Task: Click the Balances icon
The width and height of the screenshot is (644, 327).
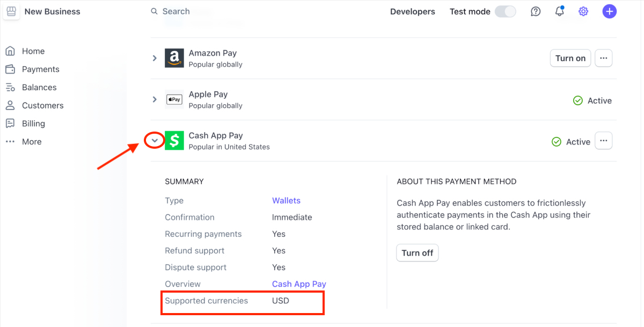Action: pyautogui.click(x=10, y=88)
